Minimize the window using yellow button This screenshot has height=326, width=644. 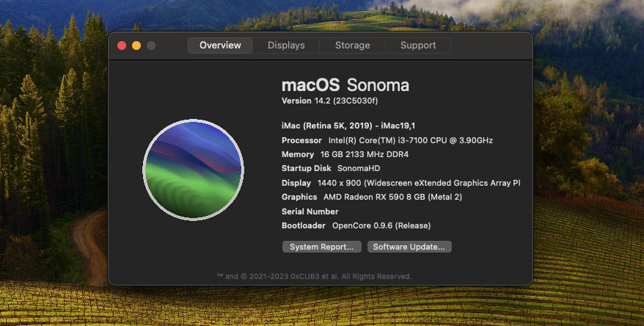pyautogui.click(x=136, y=46)
